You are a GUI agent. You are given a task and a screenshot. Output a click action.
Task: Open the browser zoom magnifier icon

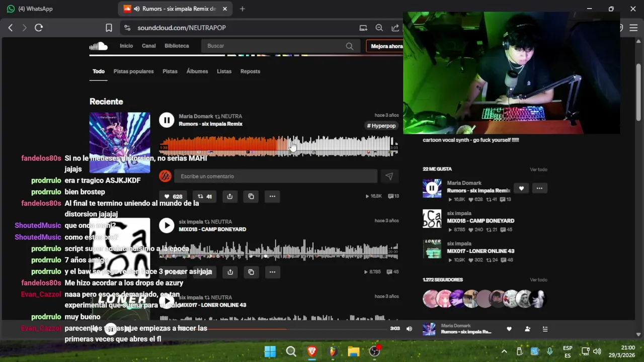(x=379, y=28)
